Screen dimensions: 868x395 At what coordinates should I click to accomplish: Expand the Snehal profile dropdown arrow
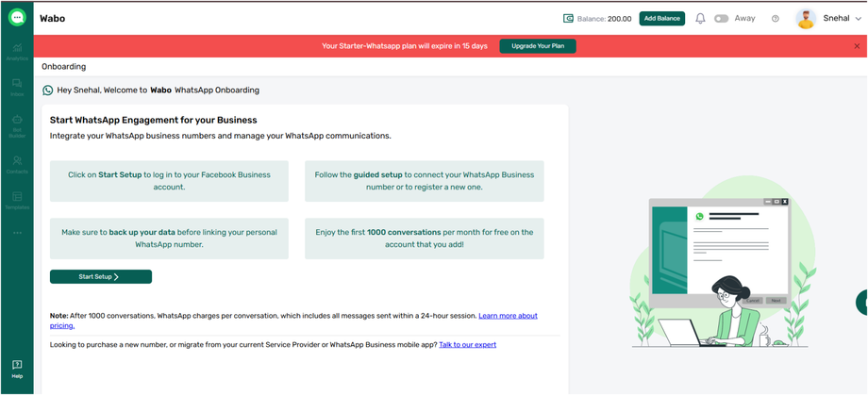pyautogui.click(x=858, y=19)
